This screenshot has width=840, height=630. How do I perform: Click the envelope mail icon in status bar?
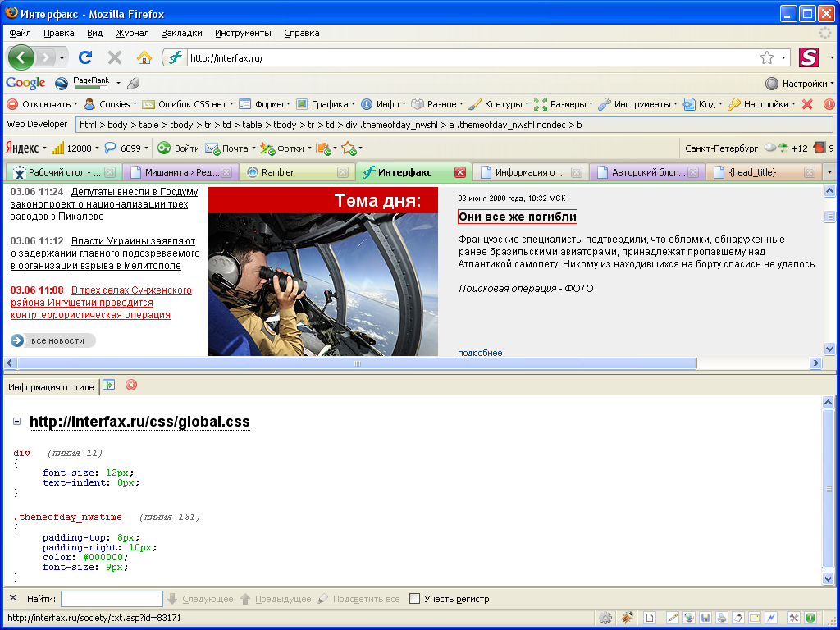(755, 618)
